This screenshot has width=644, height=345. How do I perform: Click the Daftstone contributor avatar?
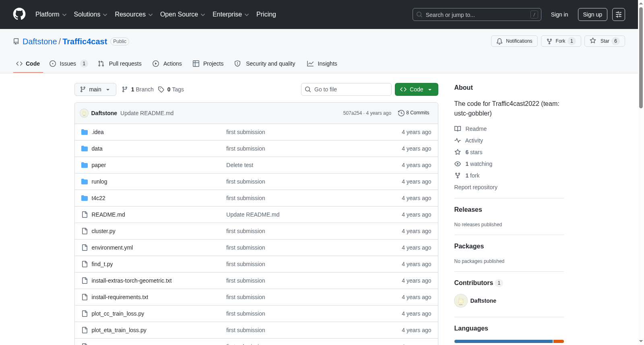461,301
